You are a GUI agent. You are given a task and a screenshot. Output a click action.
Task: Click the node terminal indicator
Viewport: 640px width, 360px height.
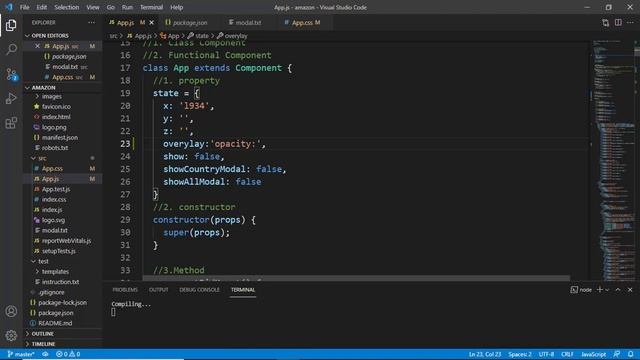point(581,289)
